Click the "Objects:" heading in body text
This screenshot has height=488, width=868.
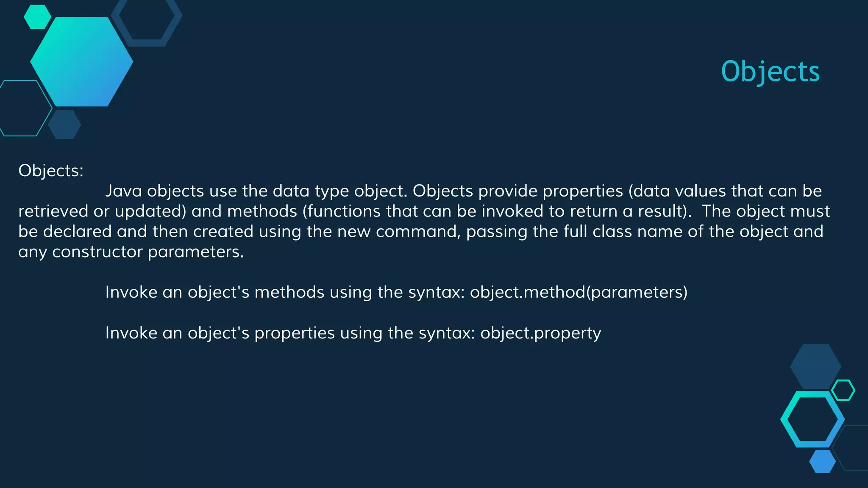51,171
